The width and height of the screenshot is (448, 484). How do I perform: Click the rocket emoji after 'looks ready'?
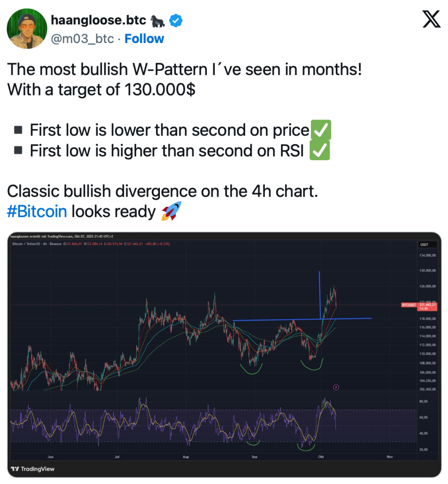(x=171, y=212)
